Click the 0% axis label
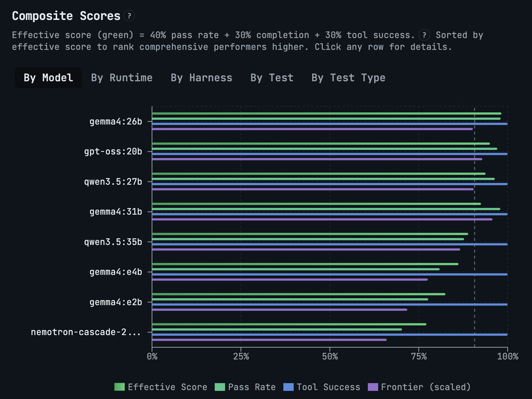Image resolution: width=532 pixels, height=399 pixels. 152,356
